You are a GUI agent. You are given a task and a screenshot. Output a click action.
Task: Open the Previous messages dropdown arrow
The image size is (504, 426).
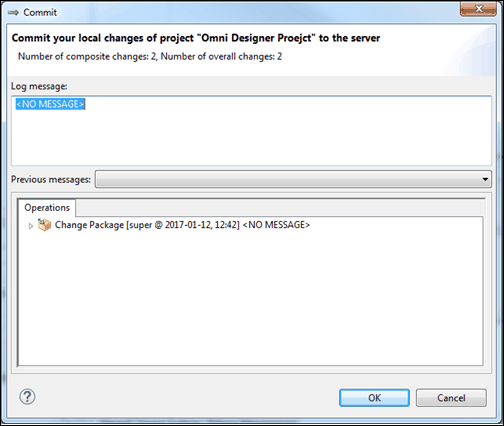tap(485, 180)
